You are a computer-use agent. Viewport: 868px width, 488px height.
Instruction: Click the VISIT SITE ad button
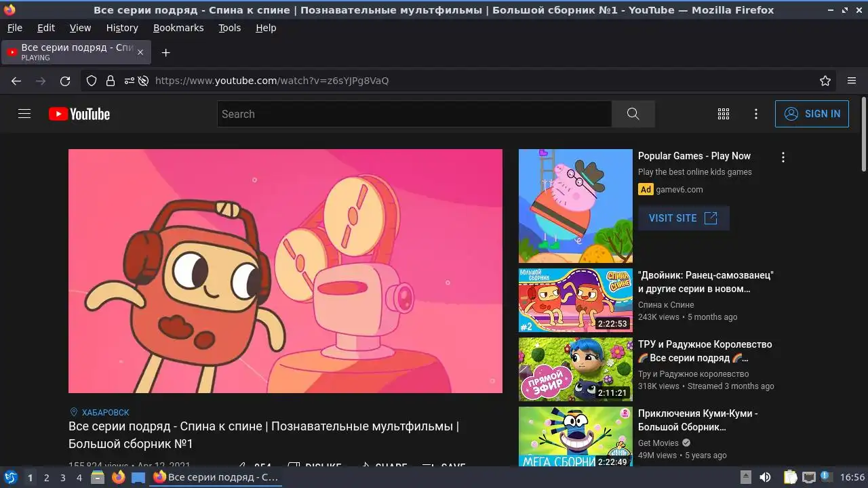[684, 218]
